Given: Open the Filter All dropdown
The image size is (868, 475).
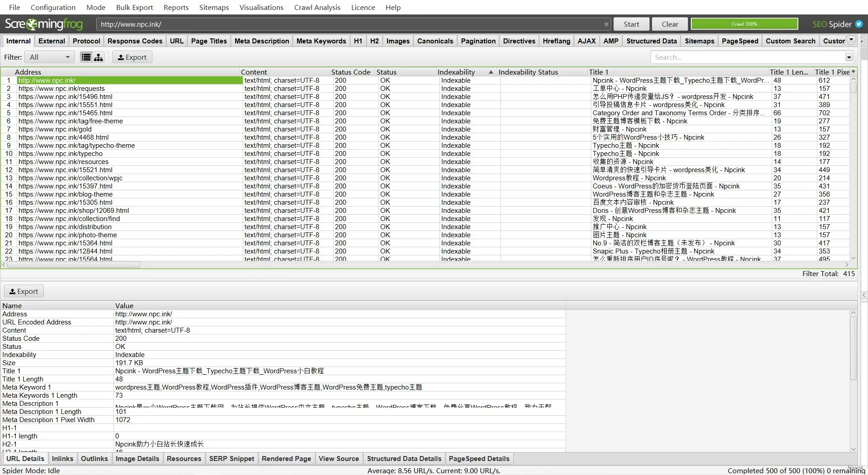Looking at the screenshot, I should [x=50, y=57].
